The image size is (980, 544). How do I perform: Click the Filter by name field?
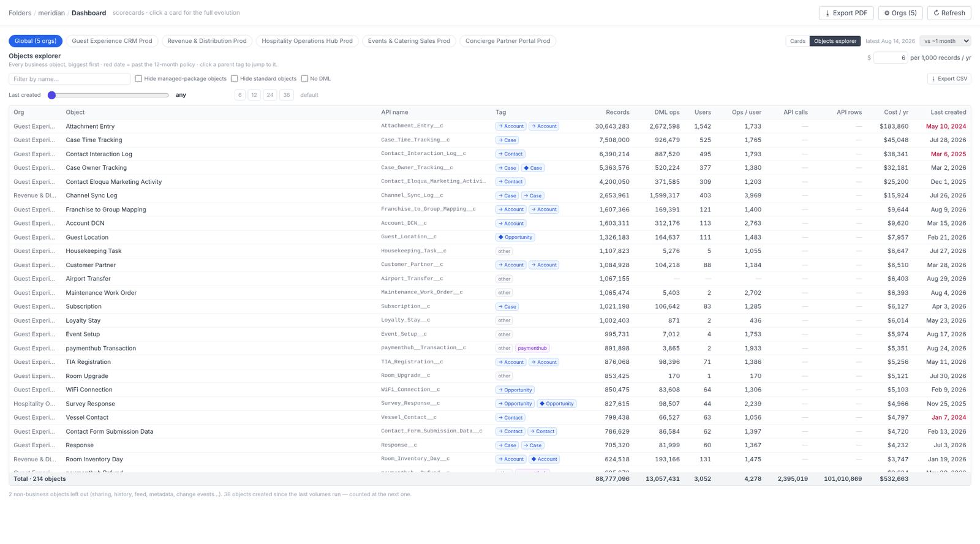pyautogui.click(x=69, y=78)
